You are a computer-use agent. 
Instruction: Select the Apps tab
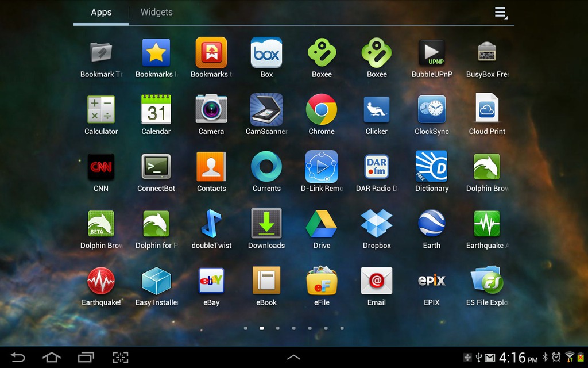[x=101, y=12]
